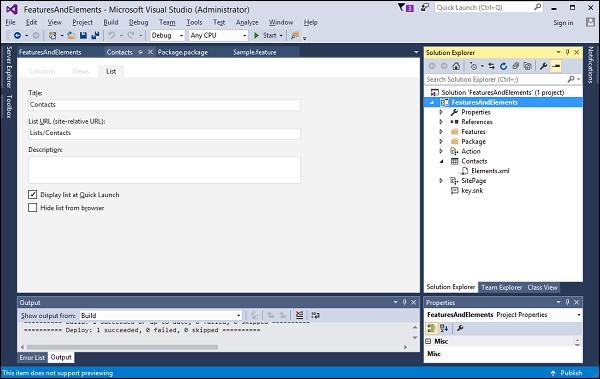Switch to the Sample.feature document tab
The width and height of the screenshot is (600, 379).
pos(255,52)
